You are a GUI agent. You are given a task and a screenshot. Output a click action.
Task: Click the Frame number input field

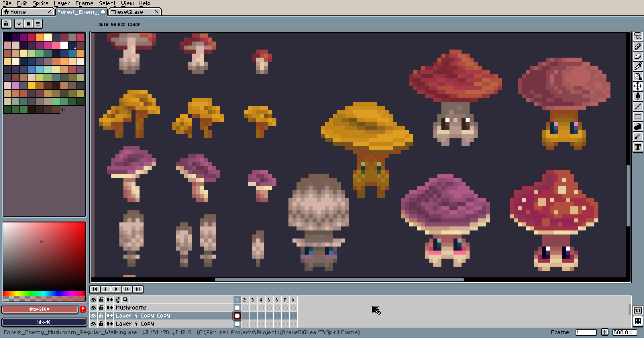point(586,332)
